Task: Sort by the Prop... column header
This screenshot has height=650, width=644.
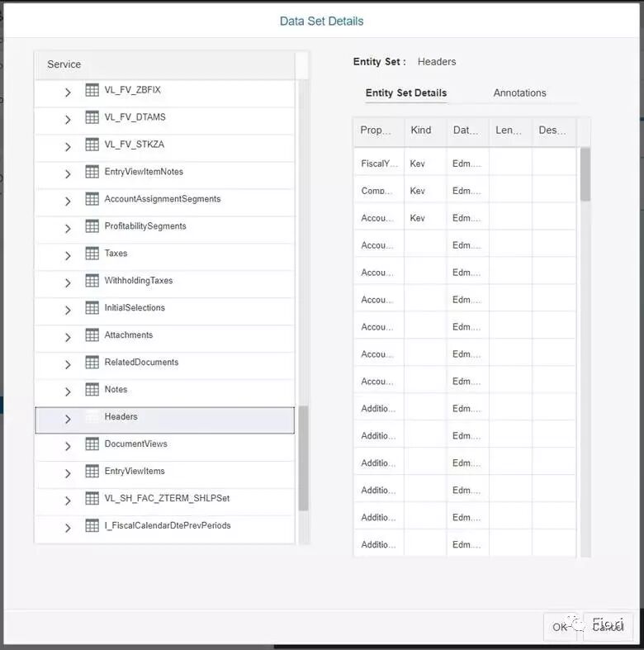Action: [x=379, y=132]
